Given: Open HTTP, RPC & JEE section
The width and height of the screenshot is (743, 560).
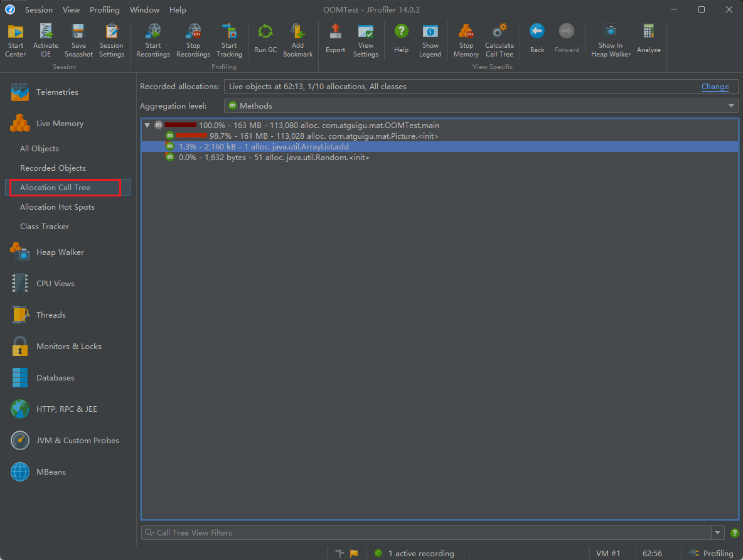Looking at the screenshot, I should coord(68,409).
